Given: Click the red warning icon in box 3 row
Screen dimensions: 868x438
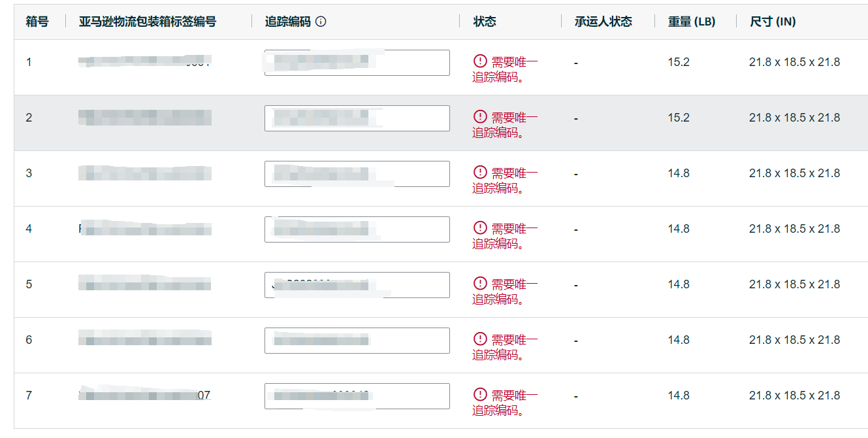Looking at the screenshot, I should (480, 172).
